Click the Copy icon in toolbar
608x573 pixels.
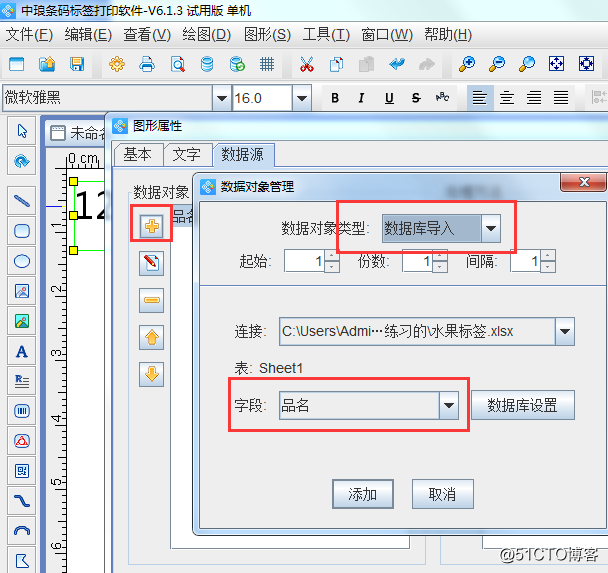click(337, 64)
